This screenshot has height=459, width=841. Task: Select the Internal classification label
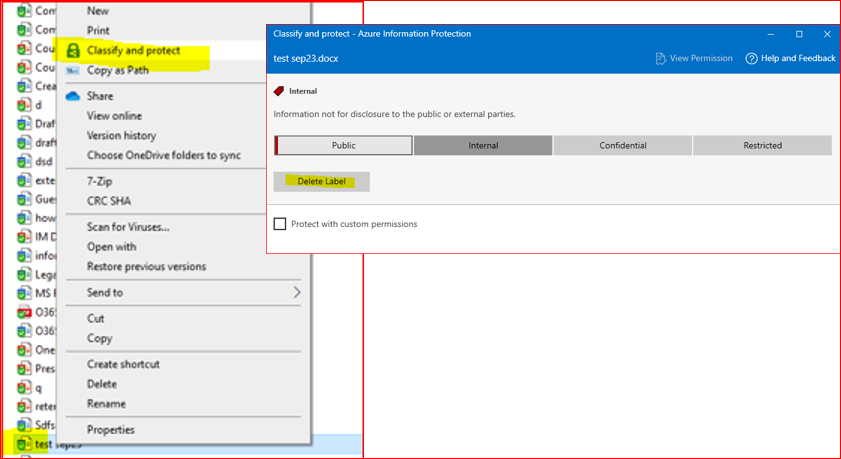[x=483, y=145]
